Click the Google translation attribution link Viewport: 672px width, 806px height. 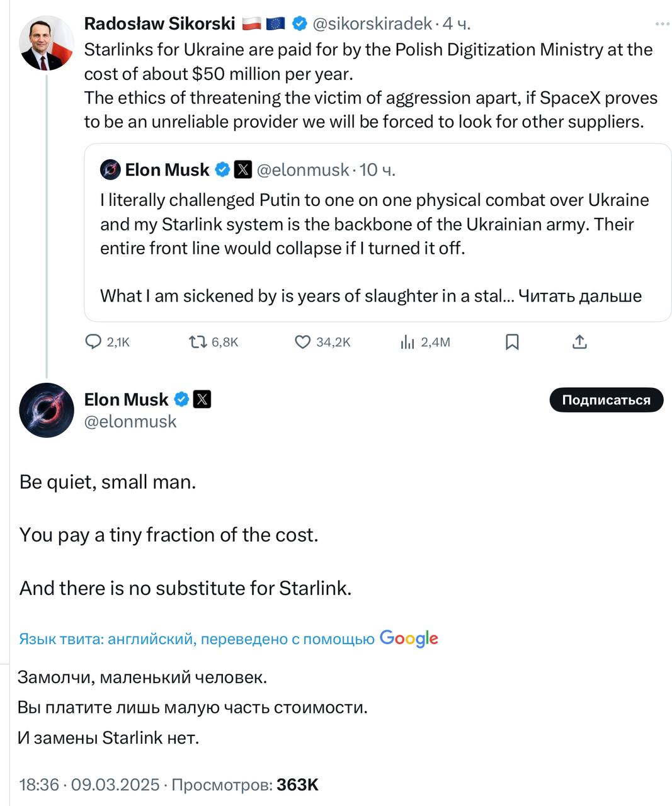click(x=409, y=639)
